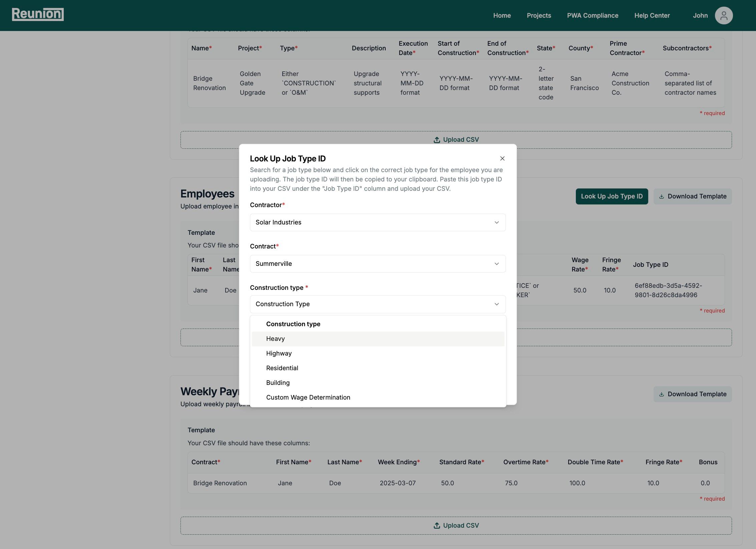
Task: Choose Highway from construction type list
Action: point(279,354)
